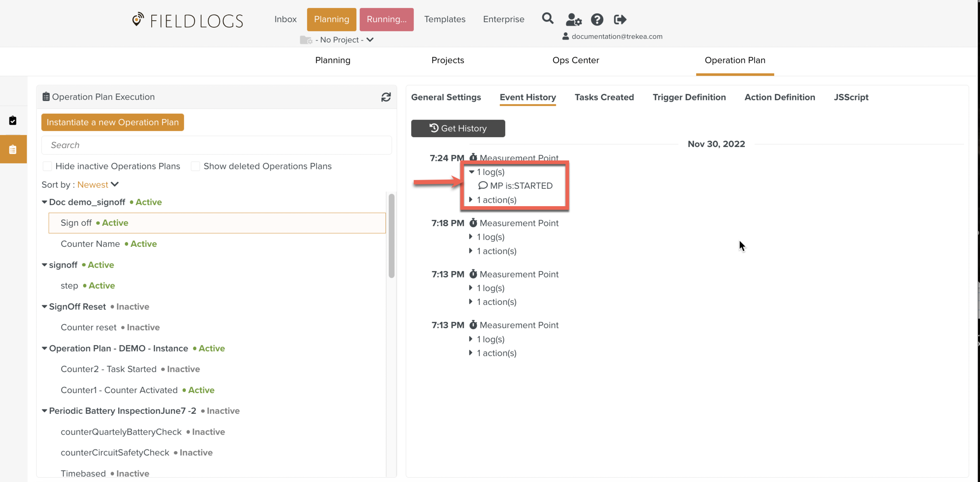The width and height of the screenshot is (980, 482).
Task: Open the General Settings tab
Action: pyautogui.click(x=446, y=97)
